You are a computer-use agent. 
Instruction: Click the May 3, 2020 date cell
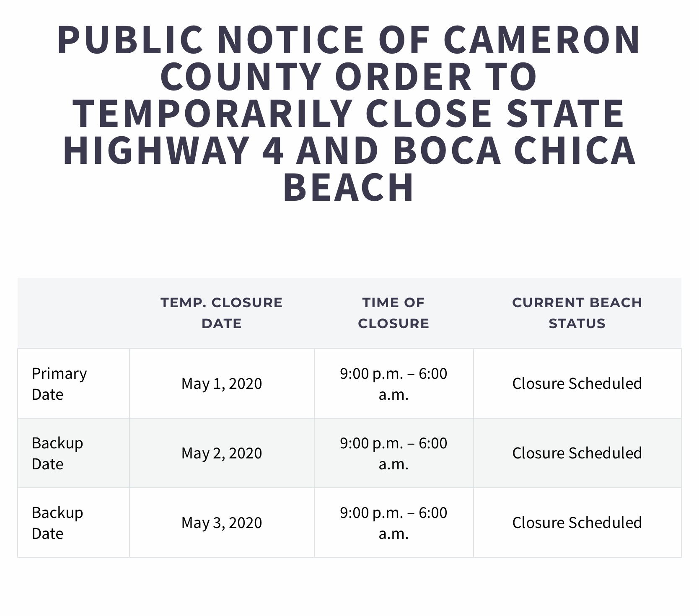coord(222,523)
